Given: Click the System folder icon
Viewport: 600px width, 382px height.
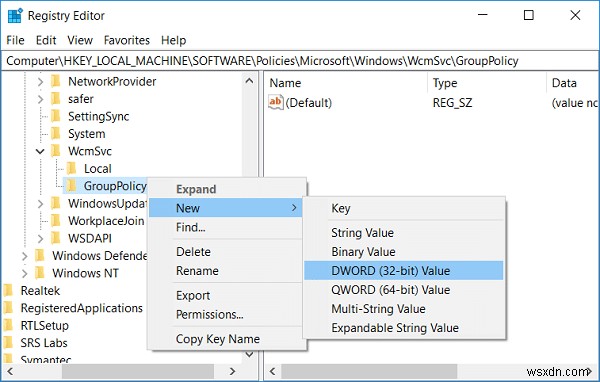Looking at the screenshot, I should 56,134.
